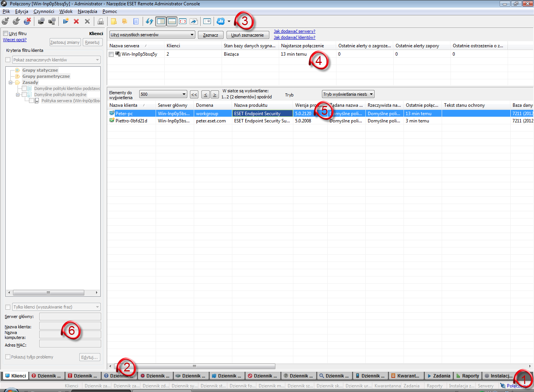Click the red brackets toolbar icon
The height and width of the screenshot is (392, 534).
[183, 21]
